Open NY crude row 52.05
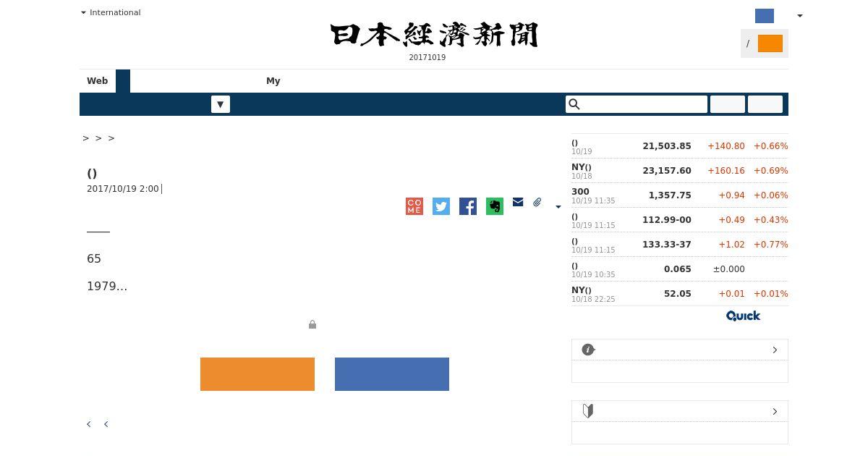 coord(680,294)
